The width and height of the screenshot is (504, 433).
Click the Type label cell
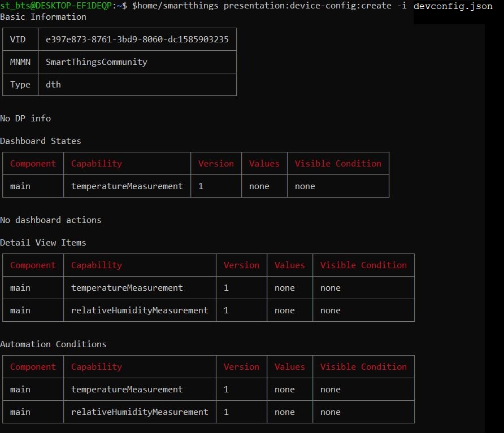[20, 85]
